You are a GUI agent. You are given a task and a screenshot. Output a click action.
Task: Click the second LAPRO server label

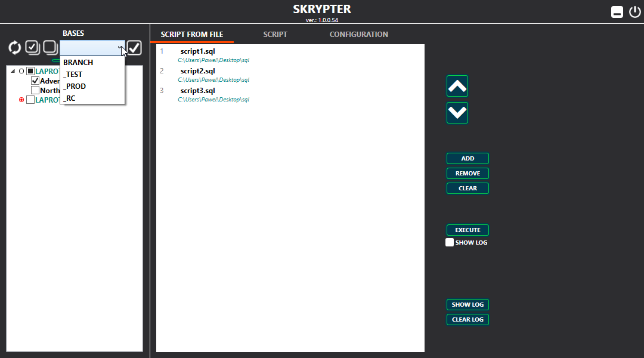(x=47, y=100)
